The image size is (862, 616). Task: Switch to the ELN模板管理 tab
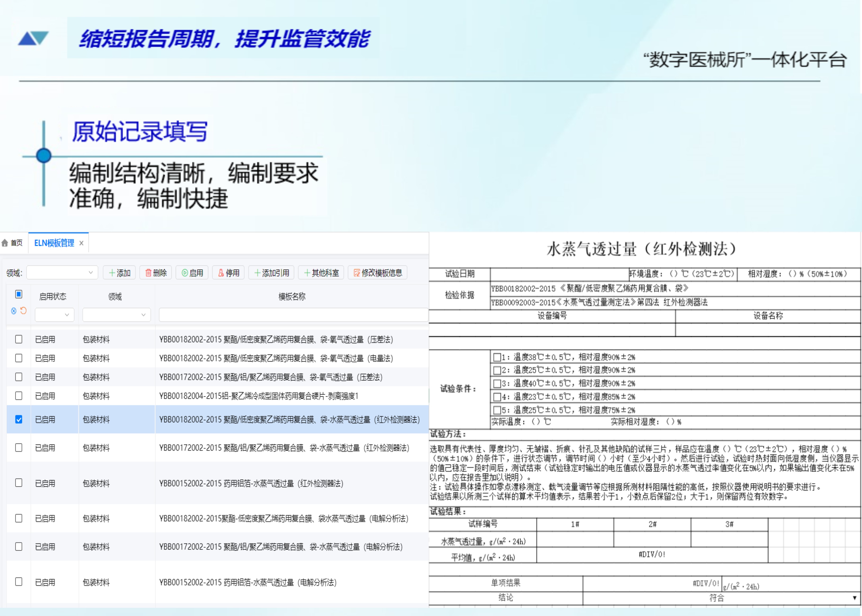[54, 243]
